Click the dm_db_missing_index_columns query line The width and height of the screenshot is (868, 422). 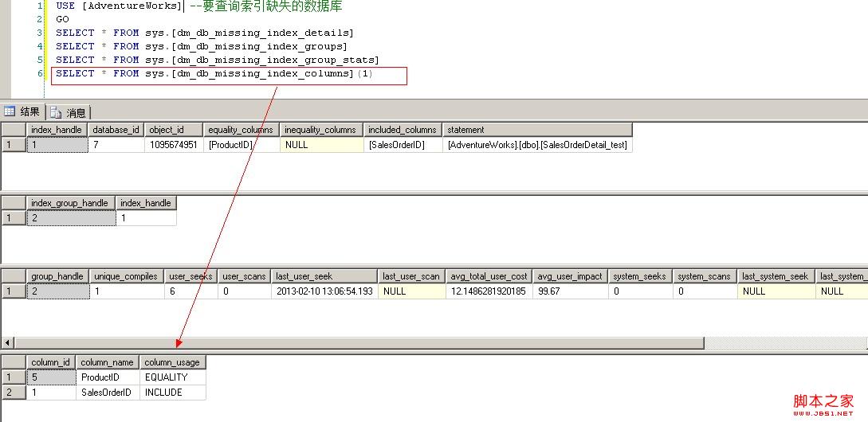(214, 73)
